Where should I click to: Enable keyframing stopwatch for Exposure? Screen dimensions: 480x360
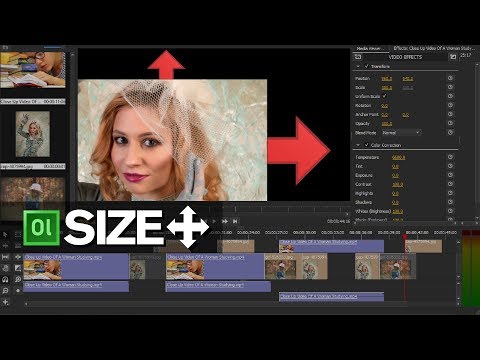point(450,175)
